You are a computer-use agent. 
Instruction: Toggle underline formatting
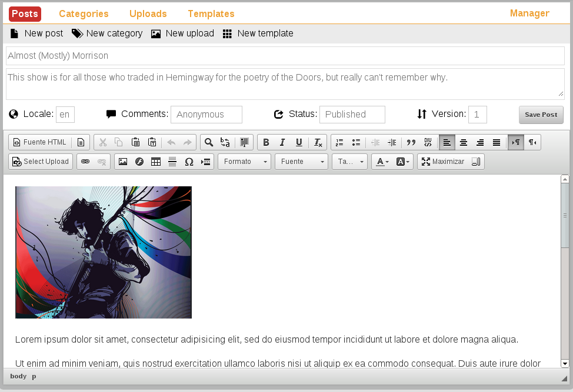point(299,142)
